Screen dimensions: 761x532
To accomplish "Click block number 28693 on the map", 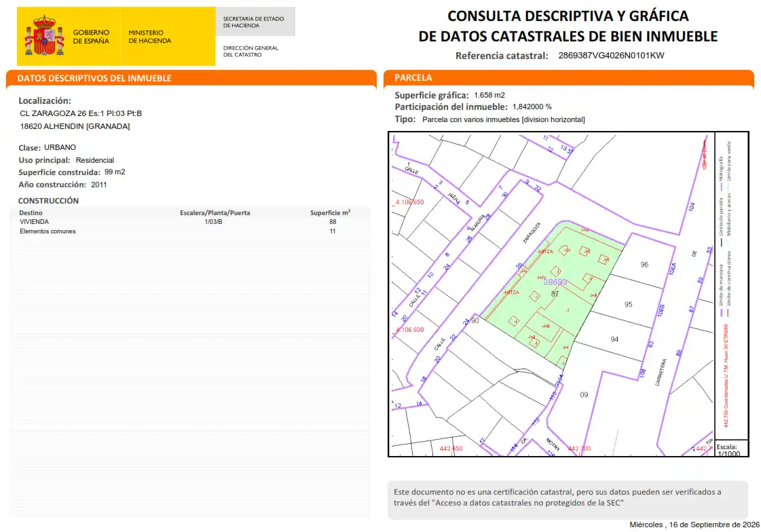I will [555, 282].
